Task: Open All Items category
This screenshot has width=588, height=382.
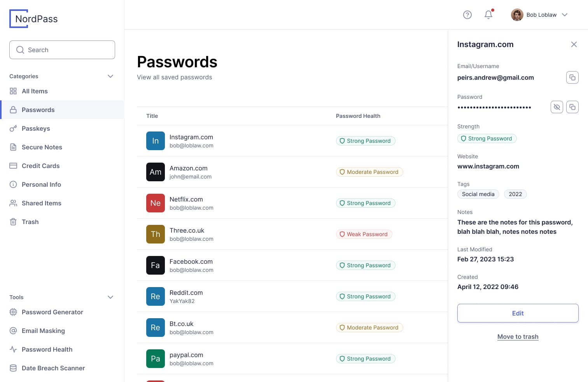Action: 62,91
